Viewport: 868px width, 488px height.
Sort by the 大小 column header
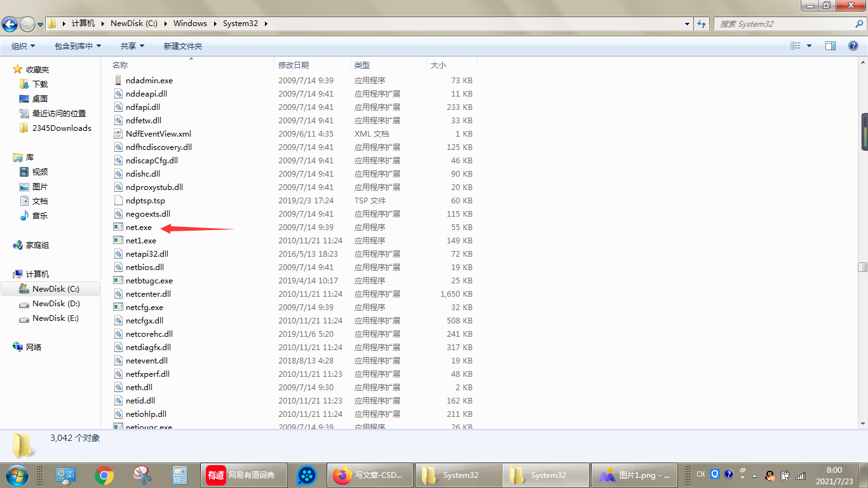452,65
